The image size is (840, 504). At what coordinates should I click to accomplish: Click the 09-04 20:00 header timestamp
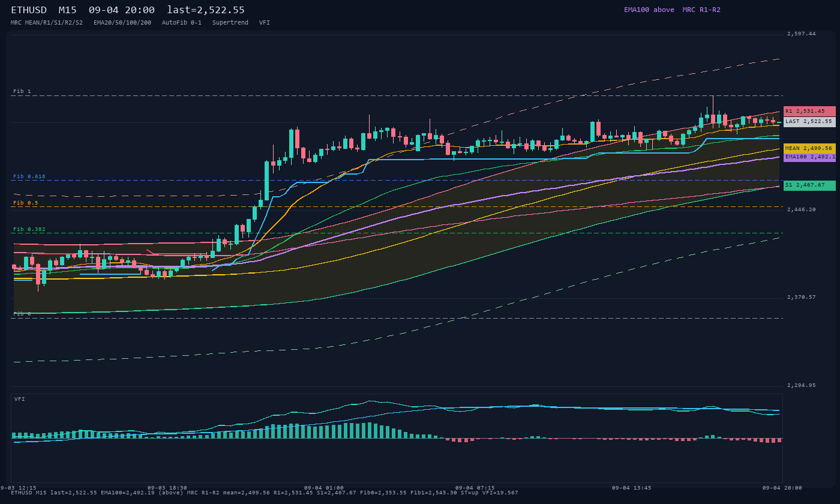[122, 10]
